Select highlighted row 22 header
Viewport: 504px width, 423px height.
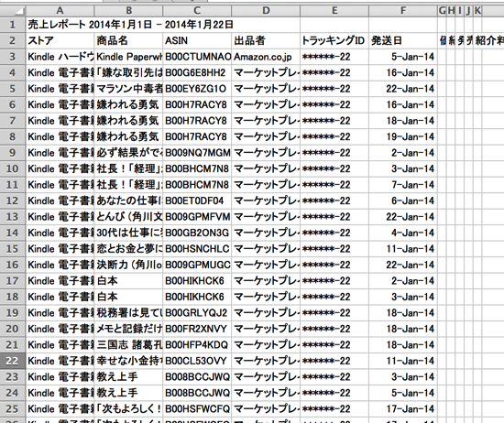coord(13,361)
